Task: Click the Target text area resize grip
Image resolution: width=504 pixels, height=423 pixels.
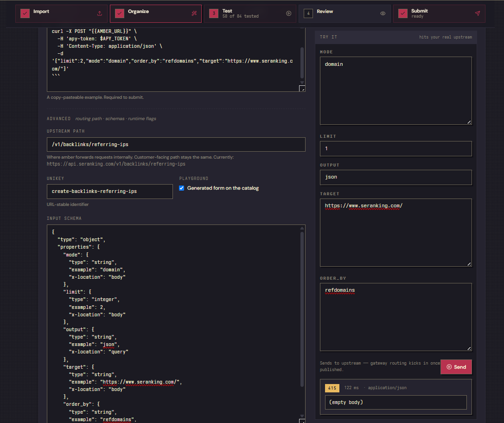Action: click(469, 264)
